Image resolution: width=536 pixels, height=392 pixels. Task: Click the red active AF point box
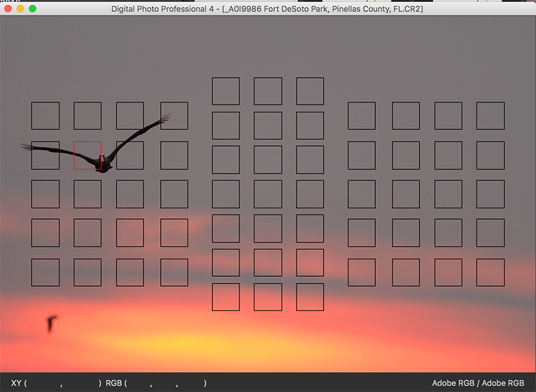[x=88, y=155]
